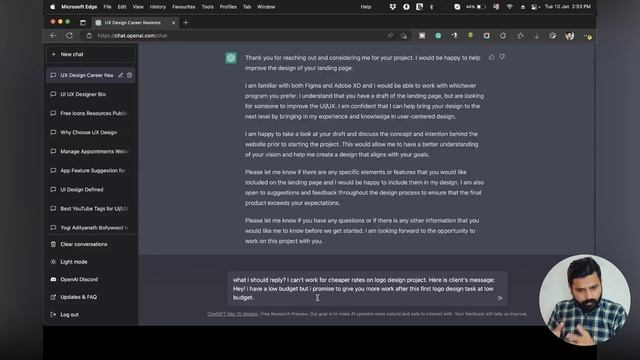Open the File menu
The width and height of the screenshot is (640, 360).
pyautogui.click(x=107, y=7)
